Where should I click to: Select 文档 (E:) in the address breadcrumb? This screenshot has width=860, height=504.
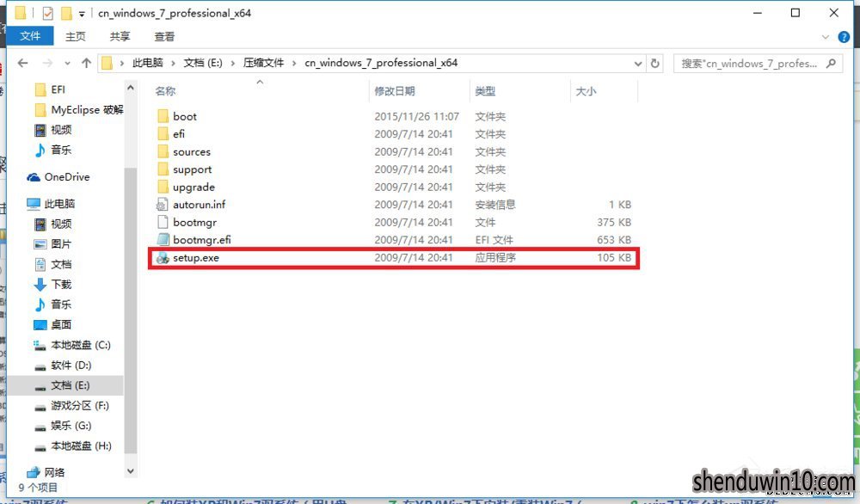point(203,63)
